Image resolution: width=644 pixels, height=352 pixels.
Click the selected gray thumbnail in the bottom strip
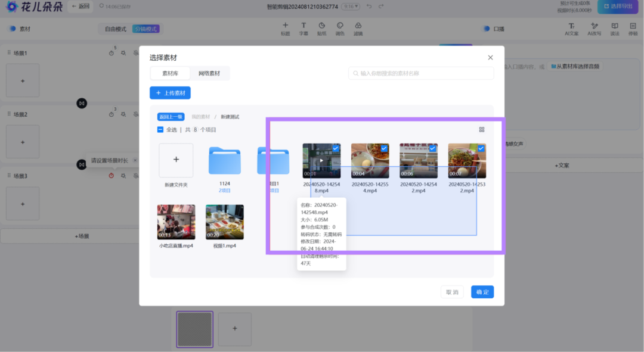click(x=194, y=329)
